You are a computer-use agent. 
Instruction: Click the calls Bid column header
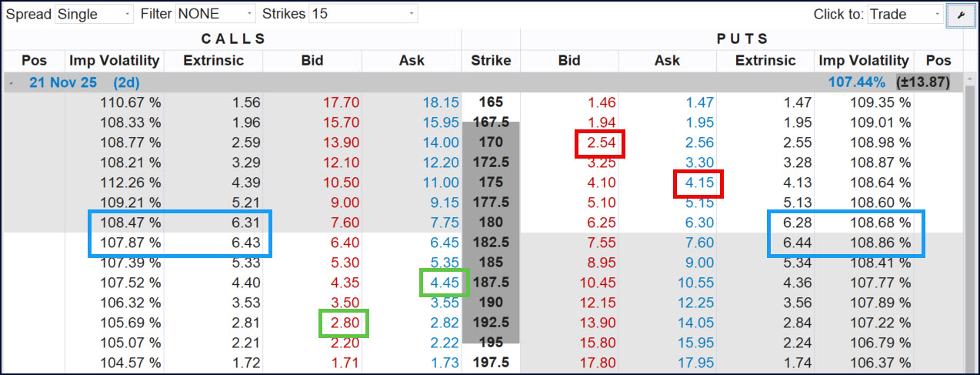click(x=312, y=60)
